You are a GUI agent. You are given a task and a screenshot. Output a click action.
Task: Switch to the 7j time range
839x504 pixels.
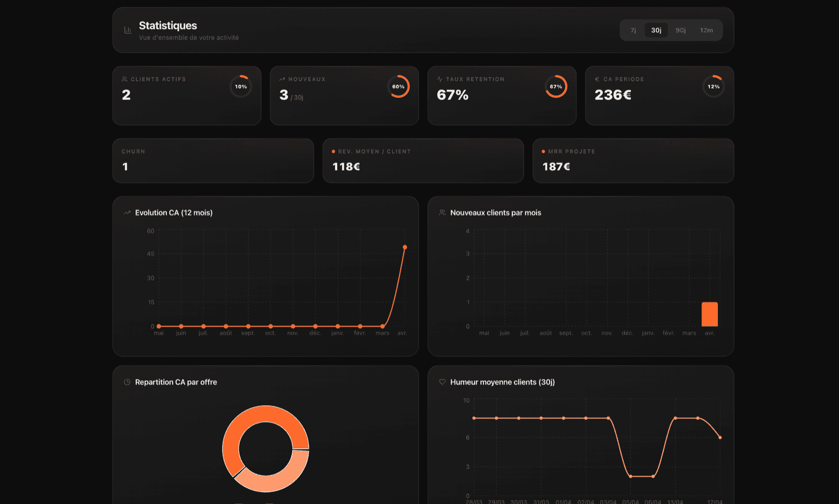point(632,30)
